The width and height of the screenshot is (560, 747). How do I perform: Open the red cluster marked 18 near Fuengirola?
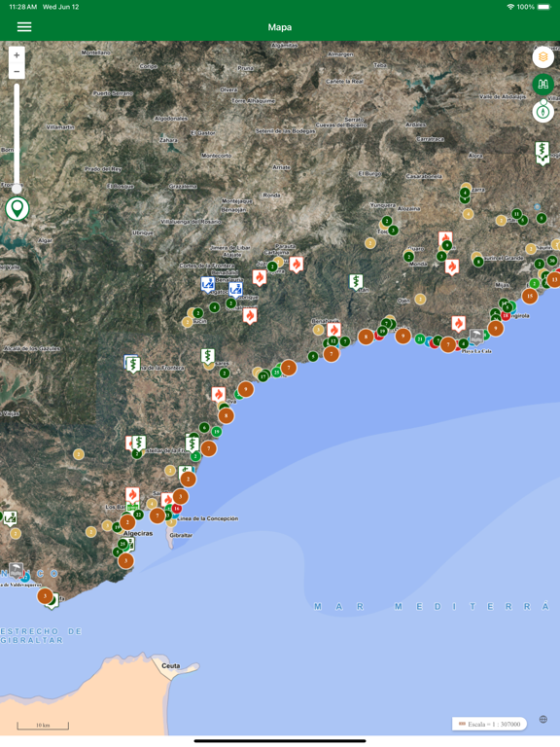pyautogui.click(x=506, y=316)
